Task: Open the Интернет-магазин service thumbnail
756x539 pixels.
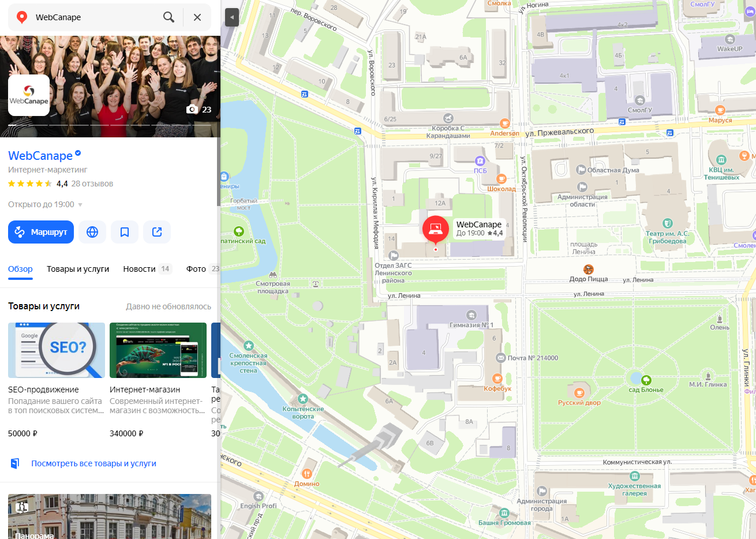Action: [158, 350]
